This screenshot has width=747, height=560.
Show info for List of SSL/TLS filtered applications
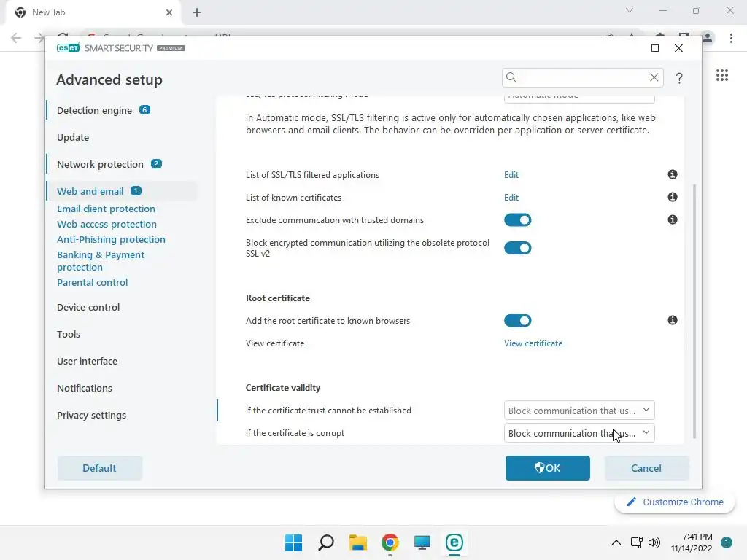672,174
